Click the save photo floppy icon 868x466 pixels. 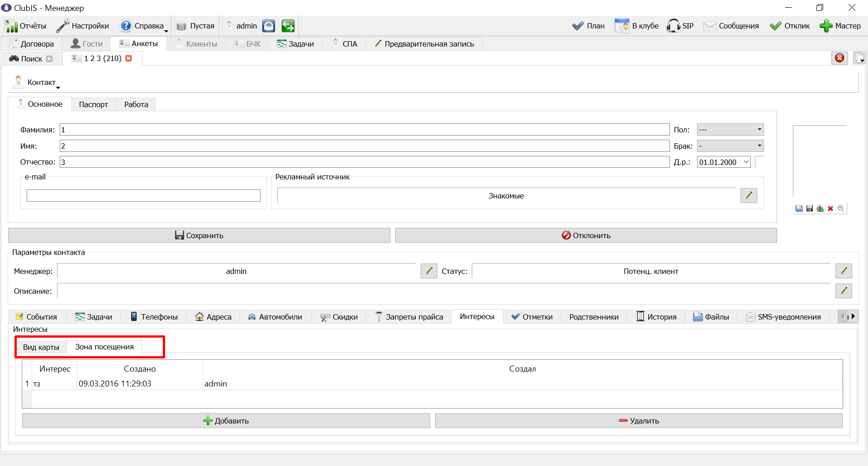[810, 208]
